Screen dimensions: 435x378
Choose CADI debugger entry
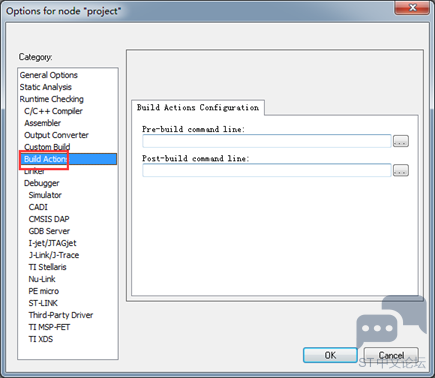38,207
